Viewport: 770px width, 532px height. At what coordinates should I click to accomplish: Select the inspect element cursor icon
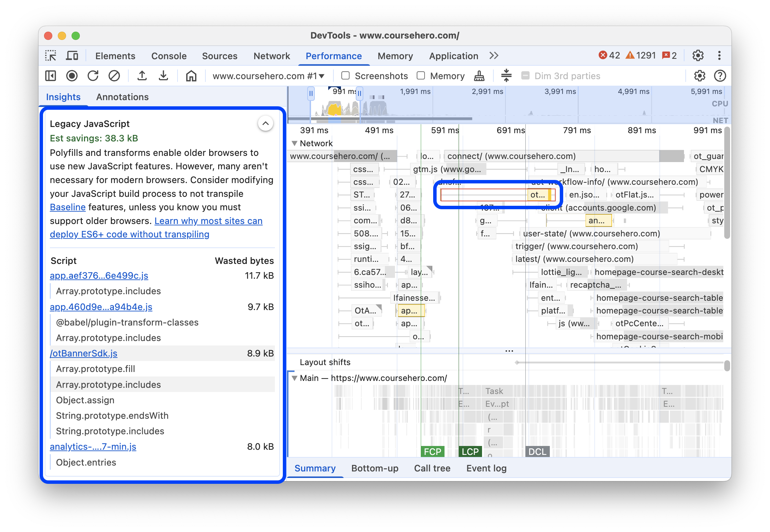[x=51, y=55]
